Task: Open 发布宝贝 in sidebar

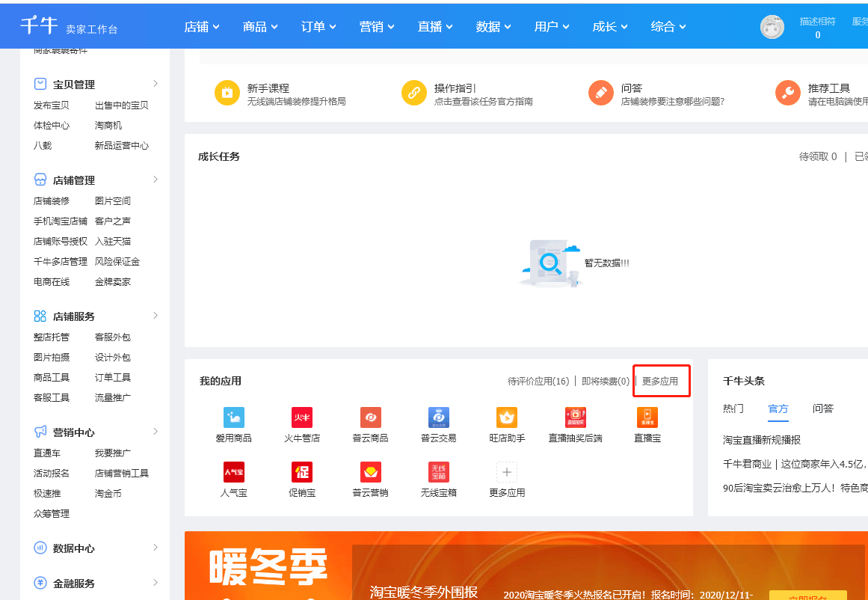Action: click(52, 105)
